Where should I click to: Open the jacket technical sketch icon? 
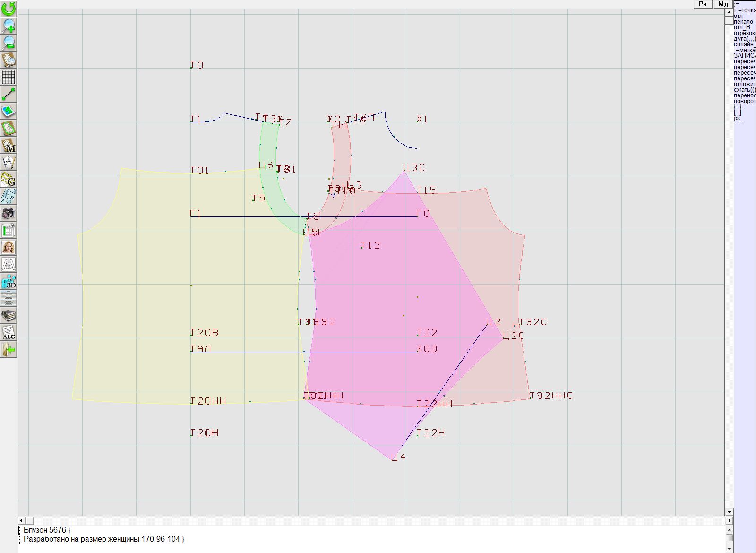pyautogui.click(x=9, y=264)
